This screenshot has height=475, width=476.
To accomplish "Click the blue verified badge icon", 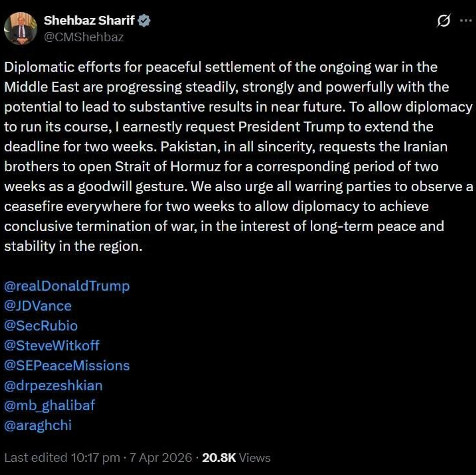I will click(144, 21).
